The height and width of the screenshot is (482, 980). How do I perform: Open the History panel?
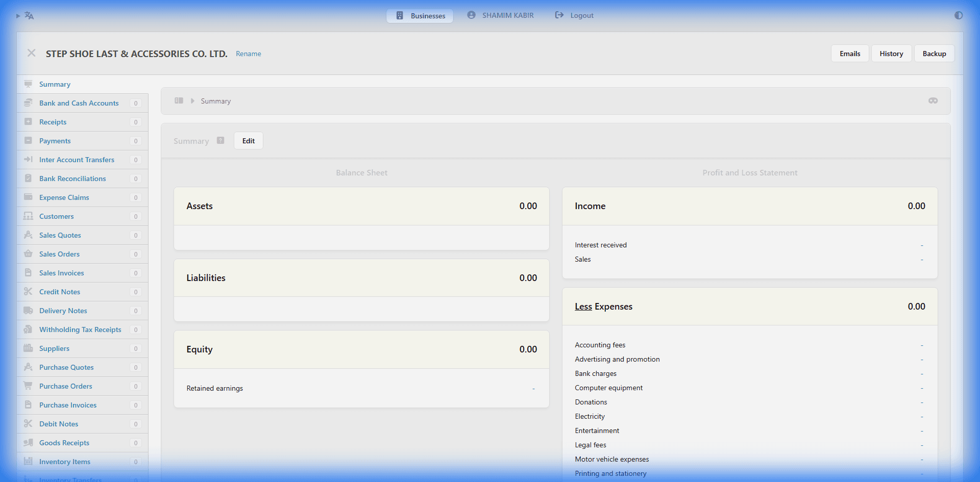891,53
